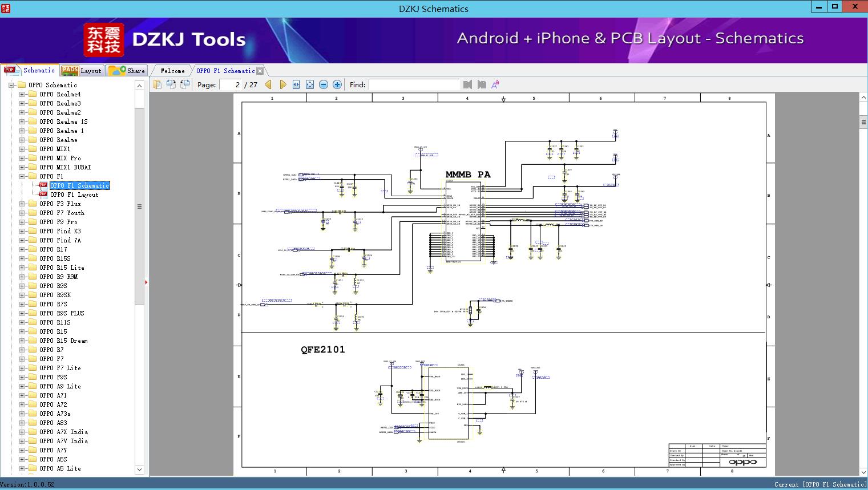This screenshot has width=868, height=490.
Task: Expand the OPPO MIX1 folder
Action: 22,149
